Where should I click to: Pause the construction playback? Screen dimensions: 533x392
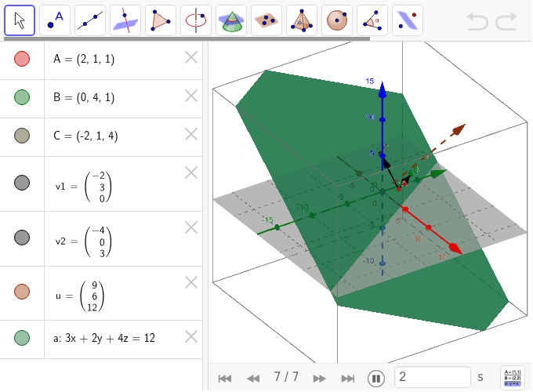pos(376,378)
